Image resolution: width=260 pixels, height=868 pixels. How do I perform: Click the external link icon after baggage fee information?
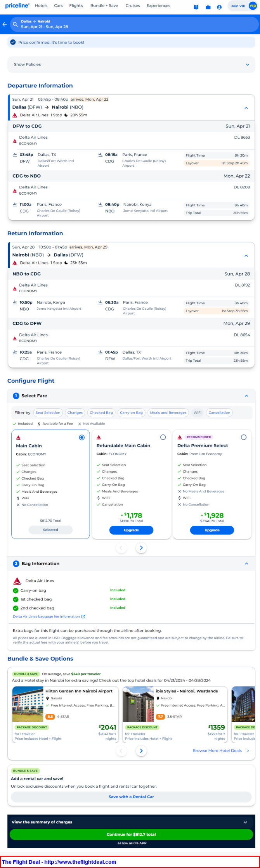tap(83, 616)
